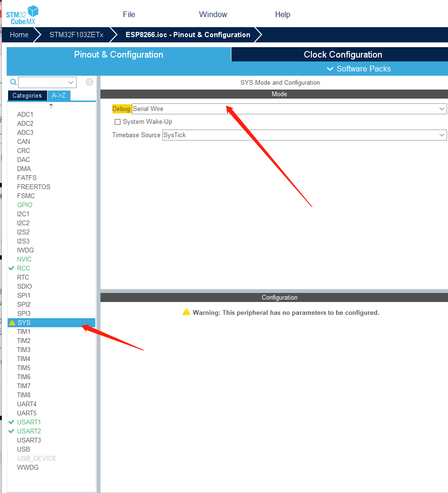Image resolution: width=448 pixels, height=493 pixels.
Task: Select TIM4 timer
Action: 23,359
